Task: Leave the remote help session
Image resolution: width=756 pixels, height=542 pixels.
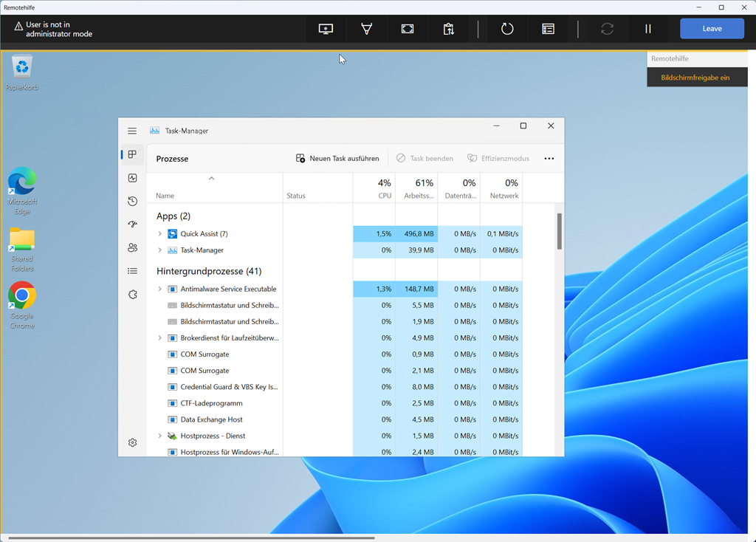Action: (x=712, y=29)
